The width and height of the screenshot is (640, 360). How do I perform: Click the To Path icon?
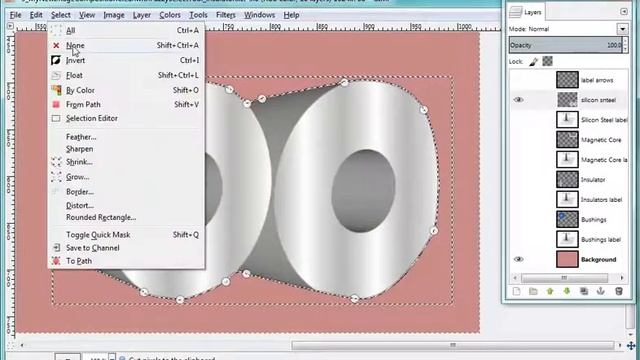tap(56, 261)
